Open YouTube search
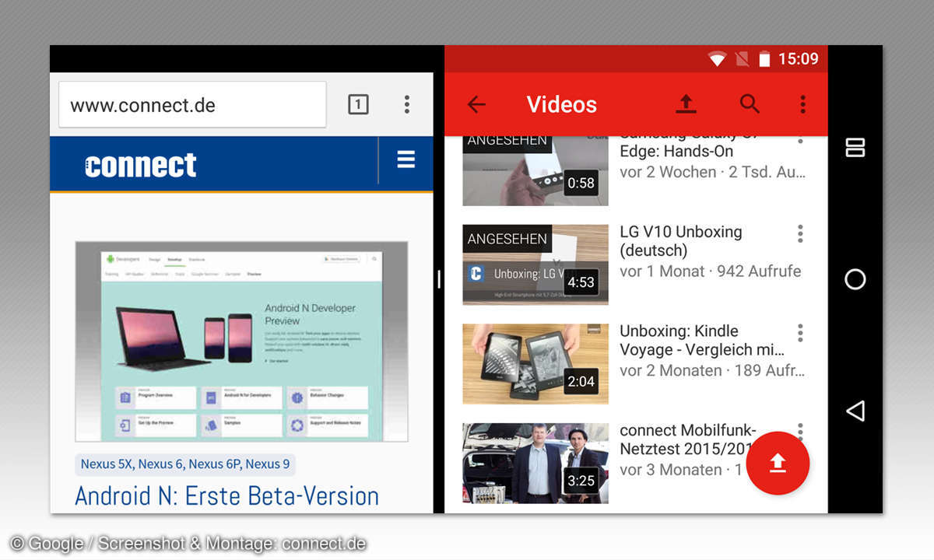Viewport: 934px width, 560px height. [750, 104]
